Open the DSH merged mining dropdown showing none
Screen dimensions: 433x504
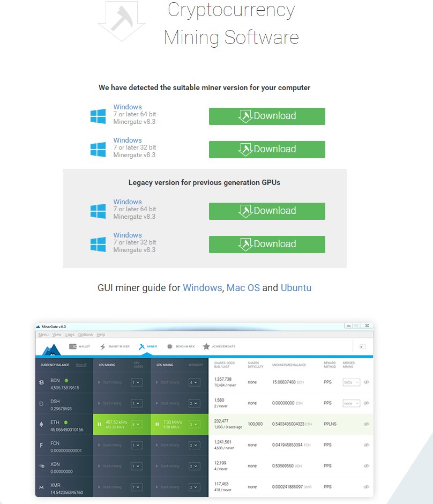351,403
